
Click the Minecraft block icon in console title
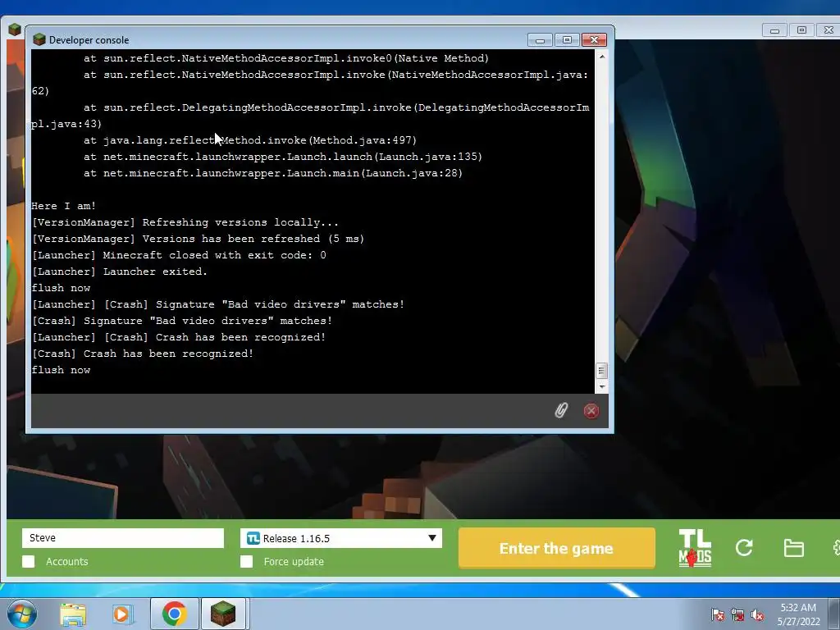[x=39, y=39]
